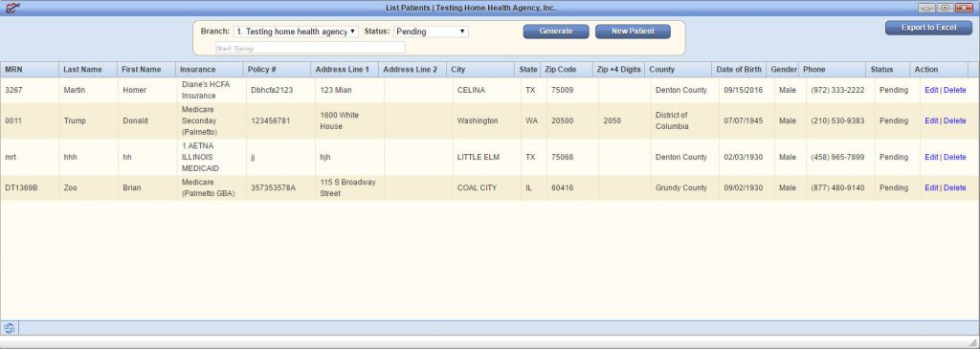The width and height of the screenshot is (980, 349).
Task: Click first name Homer
Action: pyautogui.click(x=134, y=90)
